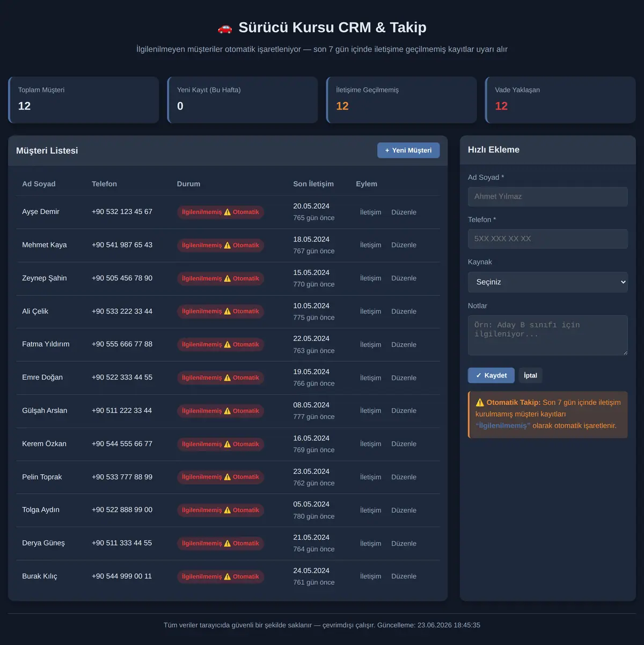
Task: Click the name Kerem Özkan
Action: (44, 444)
